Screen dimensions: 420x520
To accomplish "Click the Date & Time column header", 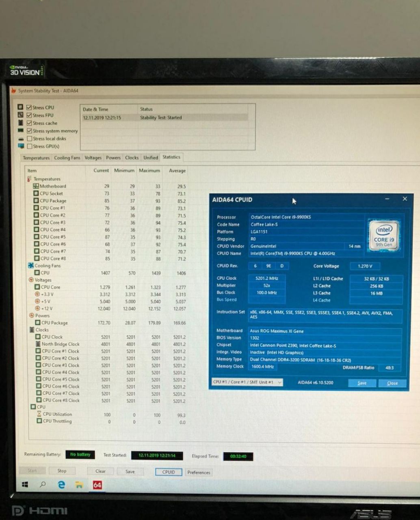I will 95,109.
